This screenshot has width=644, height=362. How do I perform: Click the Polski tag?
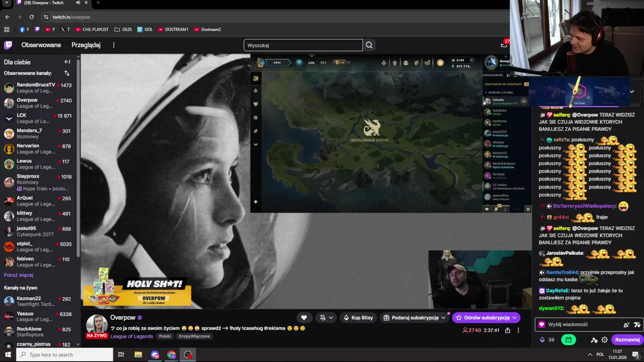click(x=165, y=336)
